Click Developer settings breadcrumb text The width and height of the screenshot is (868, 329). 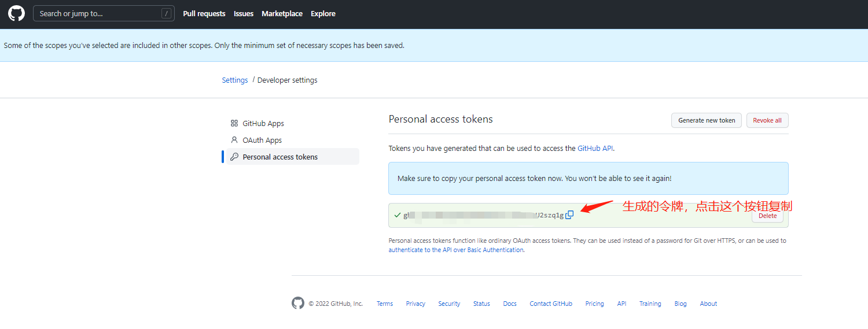pos(288,80)
